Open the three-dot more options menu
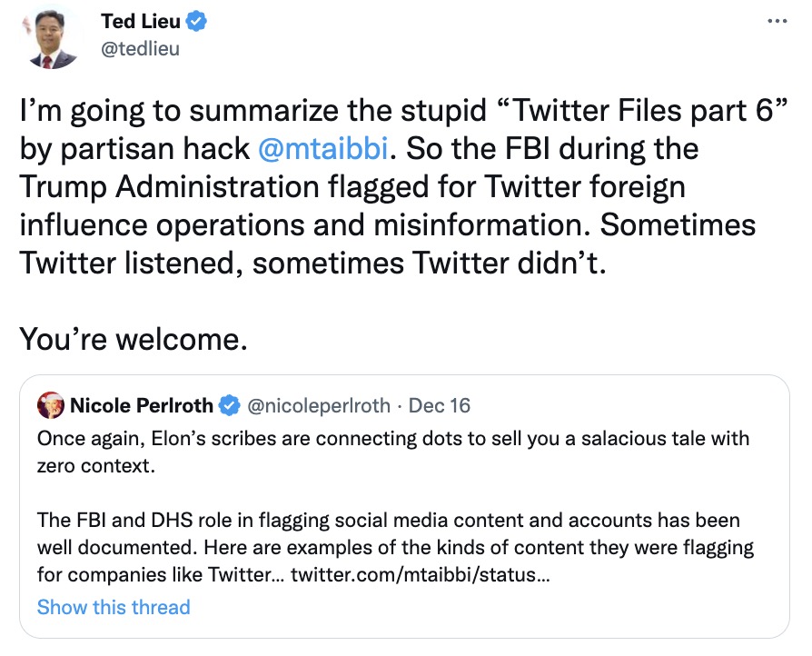812x656 pixels. pyautogui.click(x=777, y=21)
